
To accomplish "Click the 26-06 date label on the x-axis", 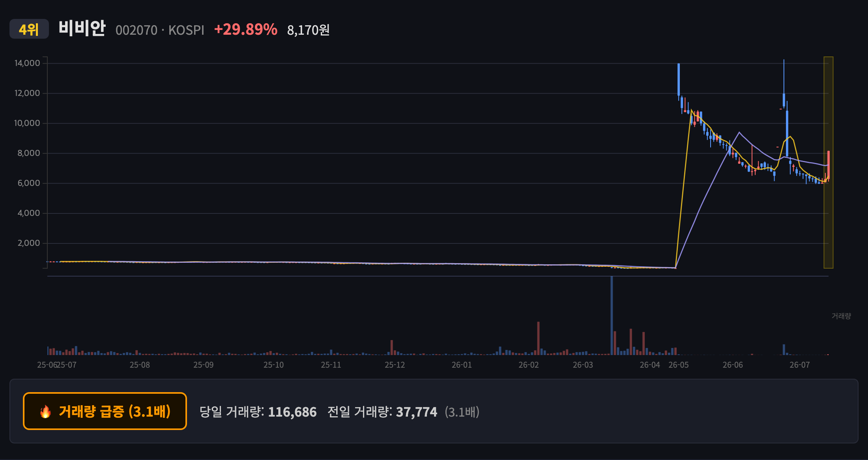I will (x=733, y=365).
